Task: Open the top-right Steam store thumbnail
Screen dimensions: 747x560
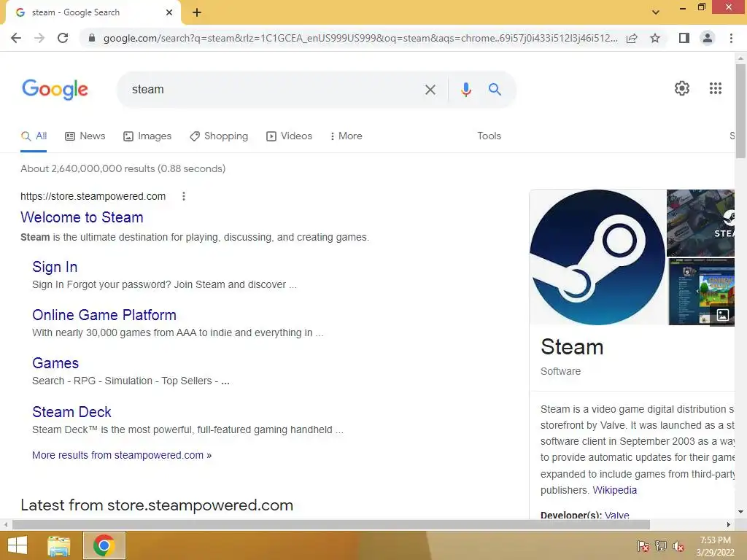Action: click(x=700, y=223)
